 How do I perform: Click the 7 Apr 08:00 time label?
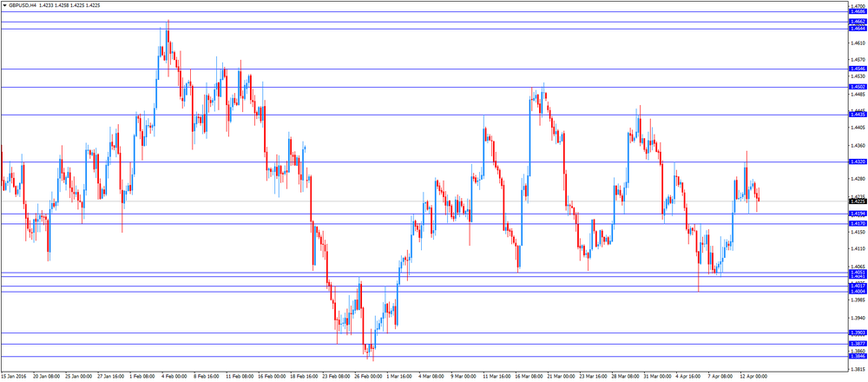(x=720, y=376)
